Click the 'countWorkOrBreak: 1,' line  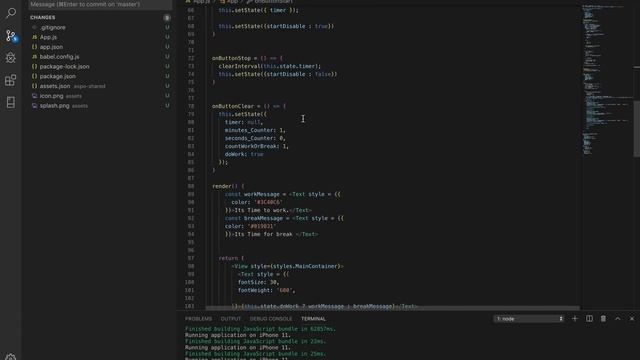257,146
